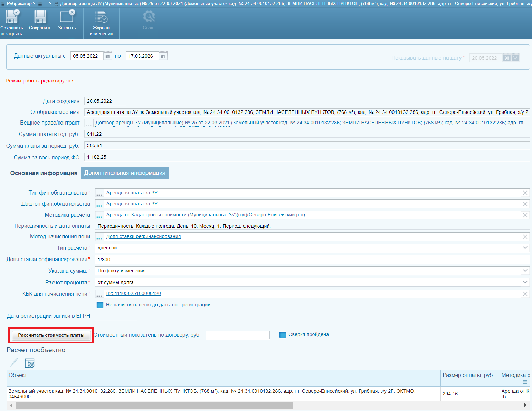Open lookup for Методика расчета
The height and width of the screenshot is (411, 532).
pyautogui.click(x=99, y=215)
